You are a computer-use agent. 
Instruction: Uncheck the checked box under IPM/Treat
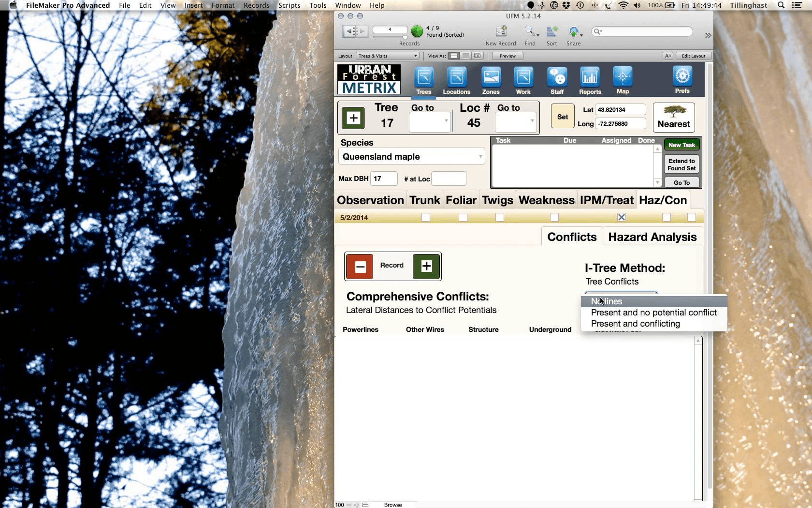coord(622,217)
